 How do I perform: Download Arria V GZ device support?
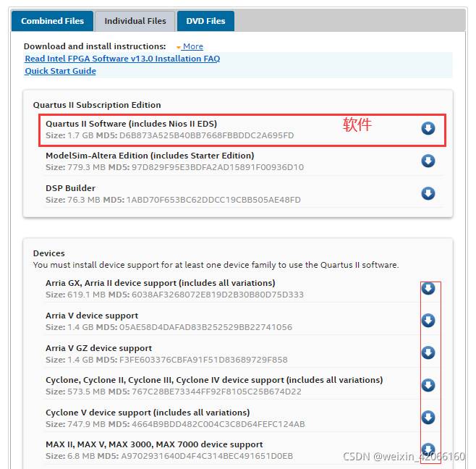428,352
